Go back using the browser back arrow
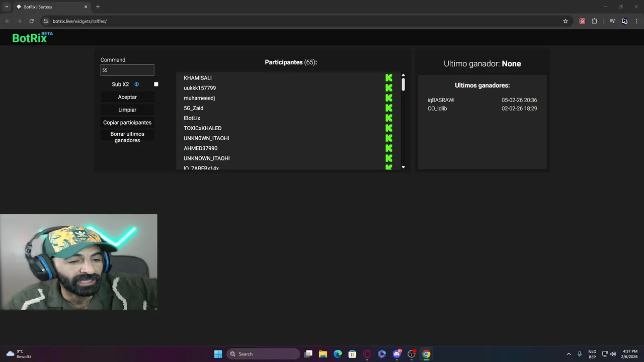 (x=7, y=21)
